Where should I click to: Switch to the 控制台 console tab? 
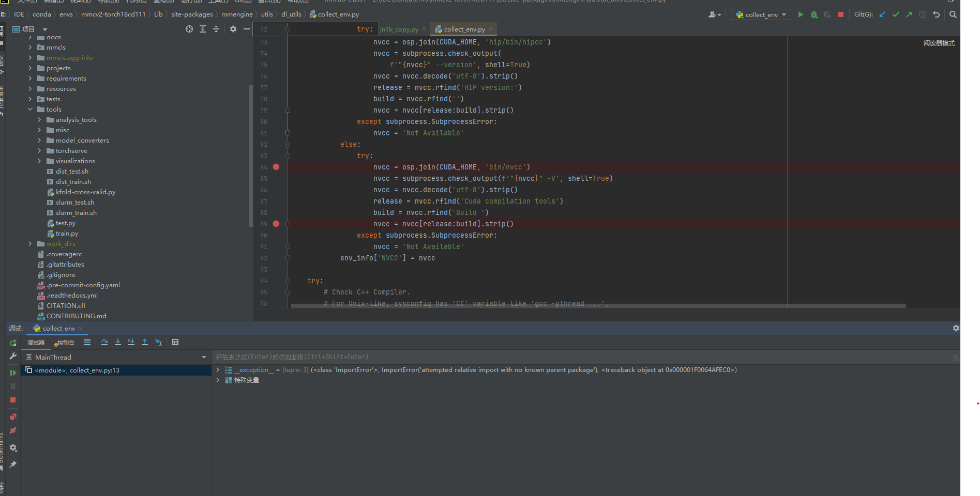point(65,343)
